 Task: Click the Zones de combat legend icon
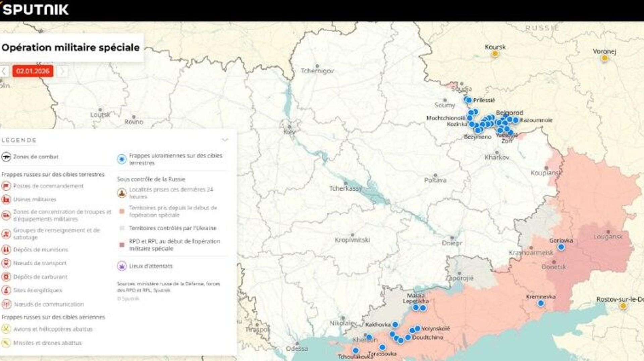[x=6, y=157]
